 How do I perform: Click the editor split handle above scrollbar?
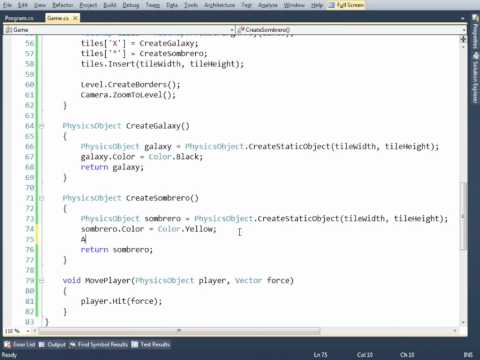pos(463,39)
